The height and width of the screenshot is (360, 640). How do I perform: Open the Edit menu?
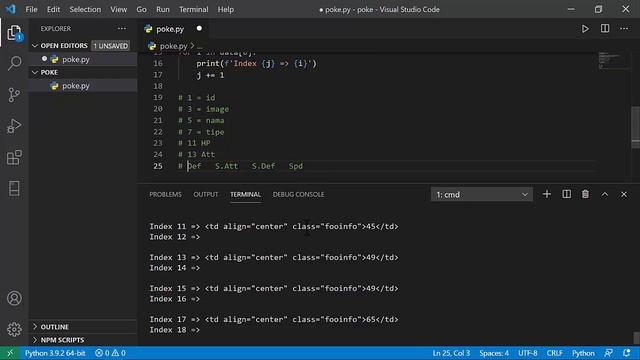[53, 9]
